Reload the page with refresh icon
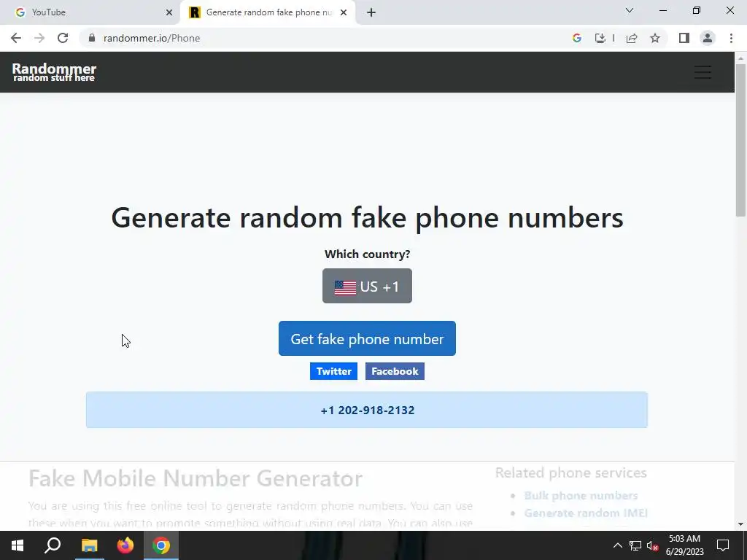 [63, 38]
